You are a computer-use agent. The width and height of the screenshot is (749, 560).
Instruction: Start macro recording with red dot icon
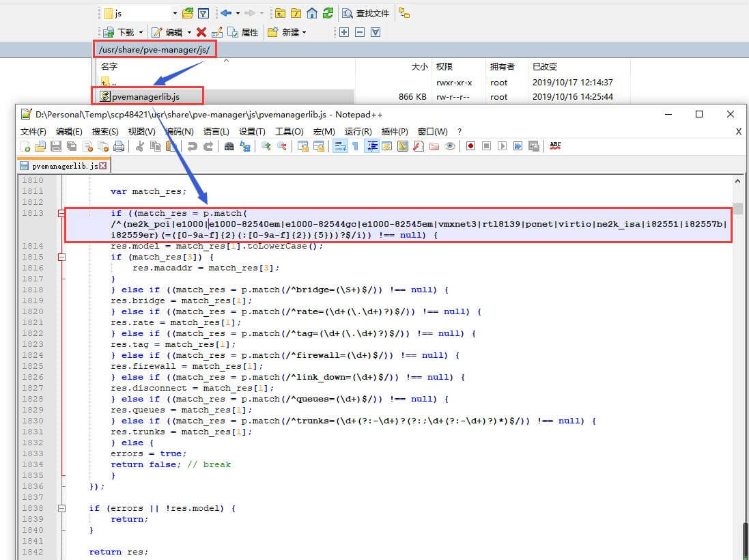(470, 146)
